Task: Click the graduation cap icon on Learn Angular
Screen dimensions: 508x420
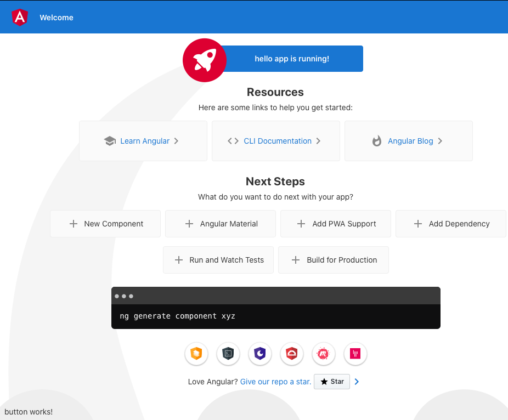Action: click(110, 141)
